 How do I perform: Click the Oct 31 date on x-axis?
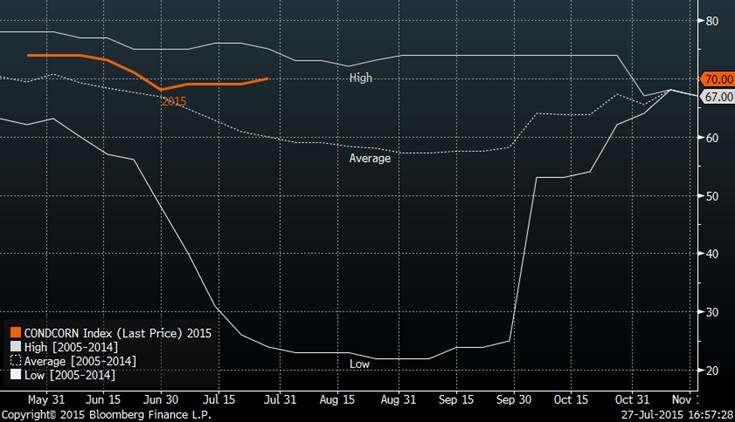pos(631,398)
